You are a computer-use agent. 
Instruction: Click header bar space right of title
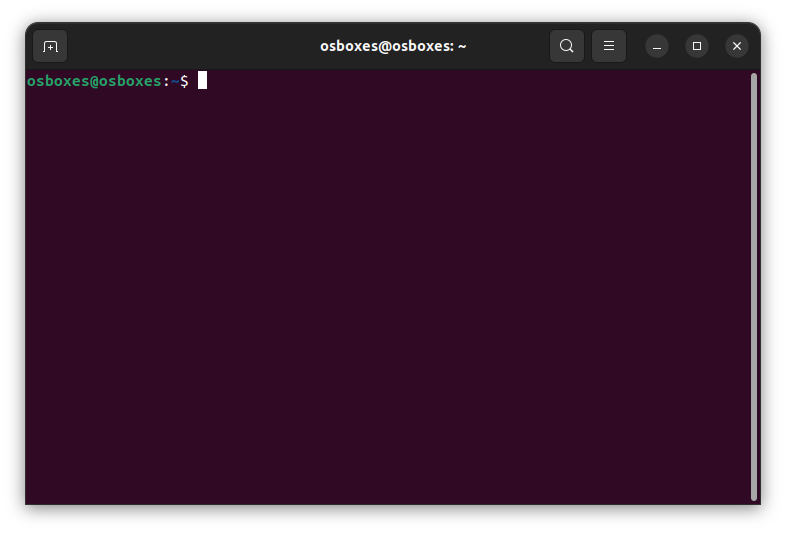click(x=508, y=46)
